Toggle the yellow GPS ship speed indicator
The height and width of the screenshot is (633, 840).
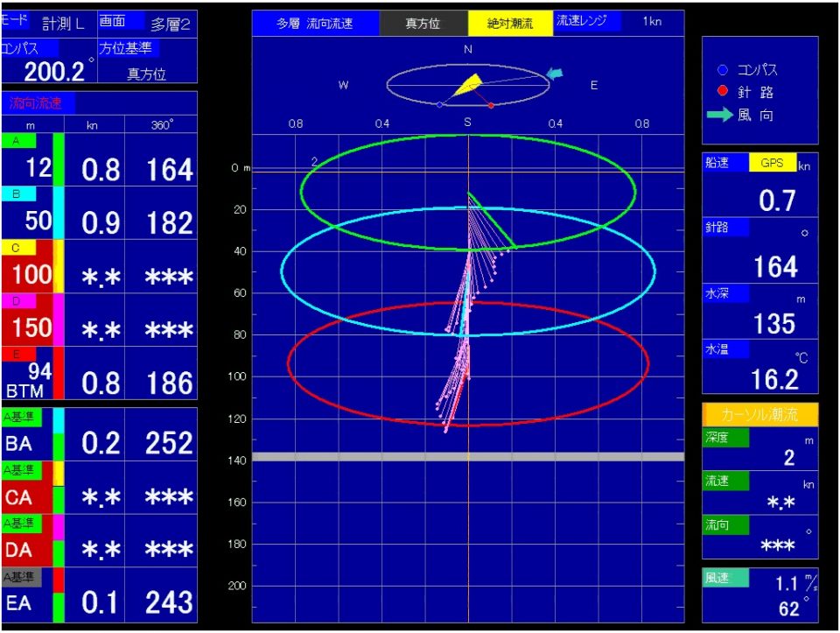[x=773, y=163]
